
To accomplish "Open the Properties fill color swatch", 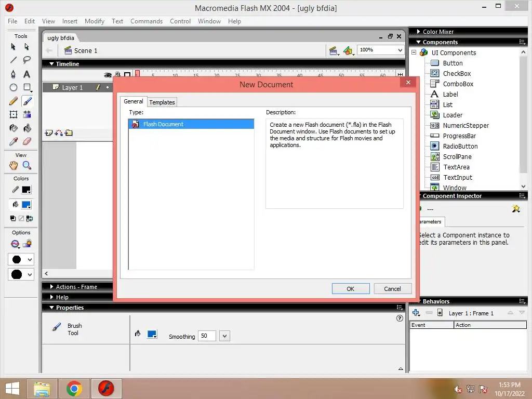I will [152, 334].
